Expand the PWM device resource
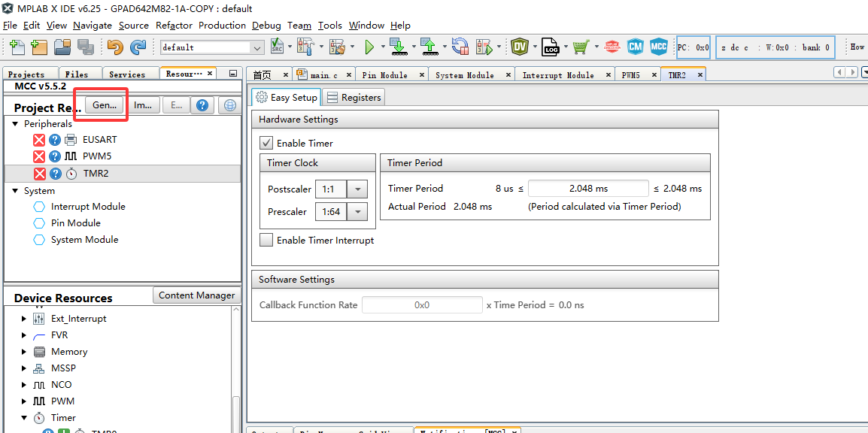Viewport: 868px width, 433px height. [24, 401]
